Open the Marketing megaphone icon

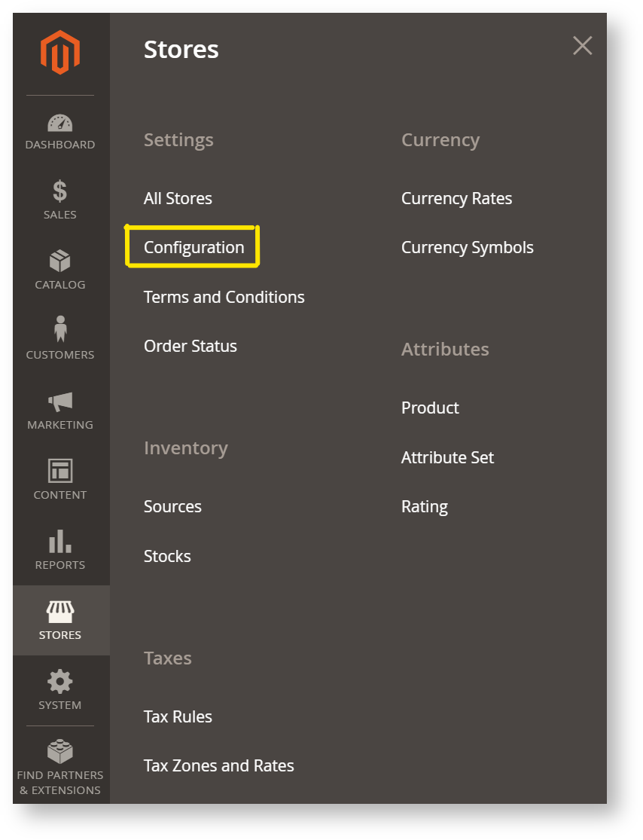tap(60, 402)
